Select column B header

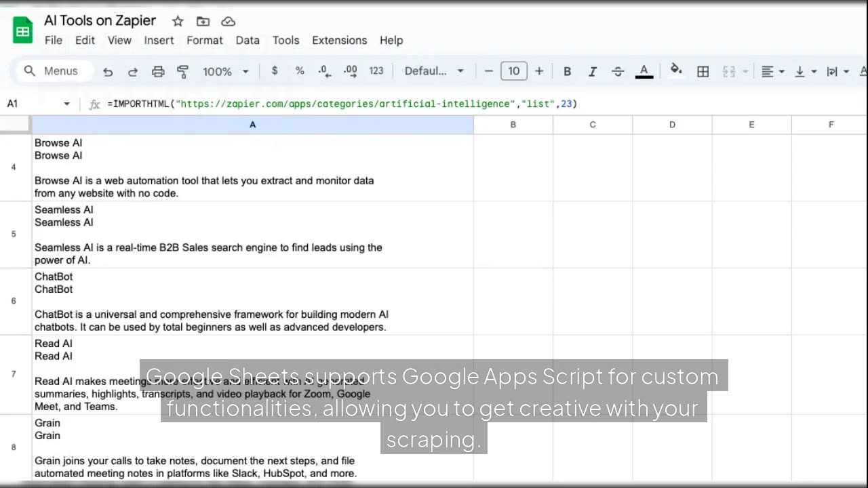click(x=513, y=125)
